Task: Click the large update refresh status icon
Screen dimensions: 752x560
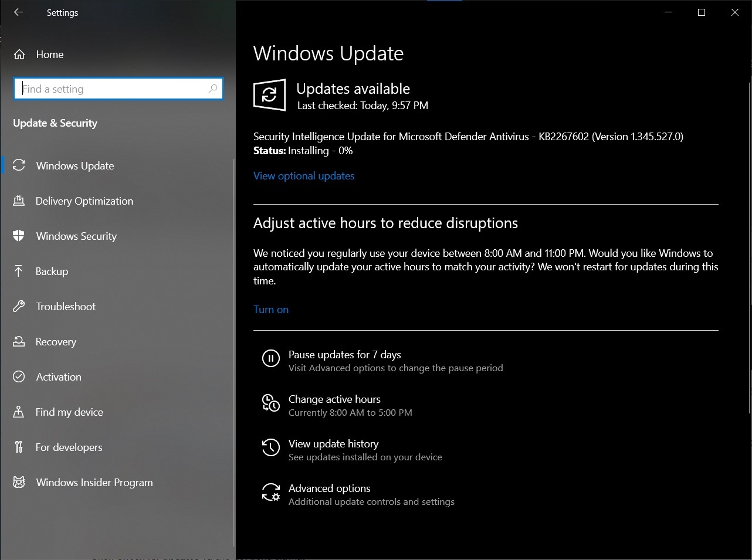Action: [269, 95]
